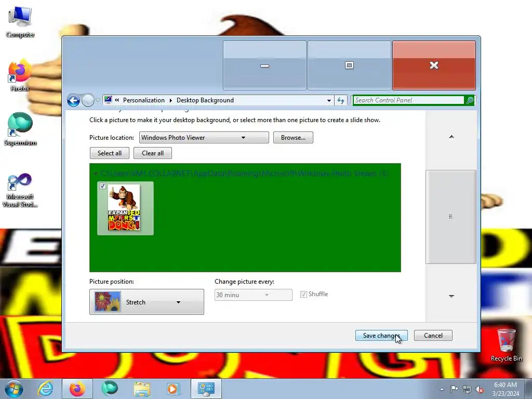Go to the Personalization breadcrumb
This screenshot has width=532, height=399.
(143, 100)
